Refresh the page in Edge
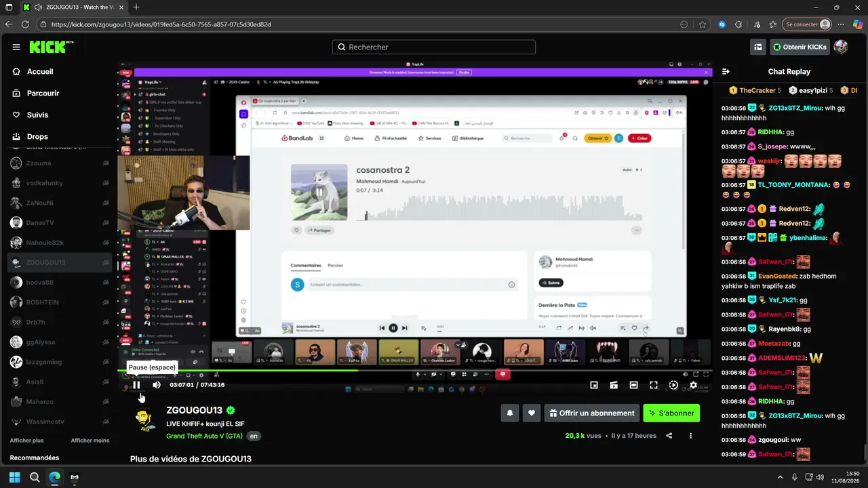The height and width of the screenshot is (488, 868). pyautogui.click(x=25, y=24)
